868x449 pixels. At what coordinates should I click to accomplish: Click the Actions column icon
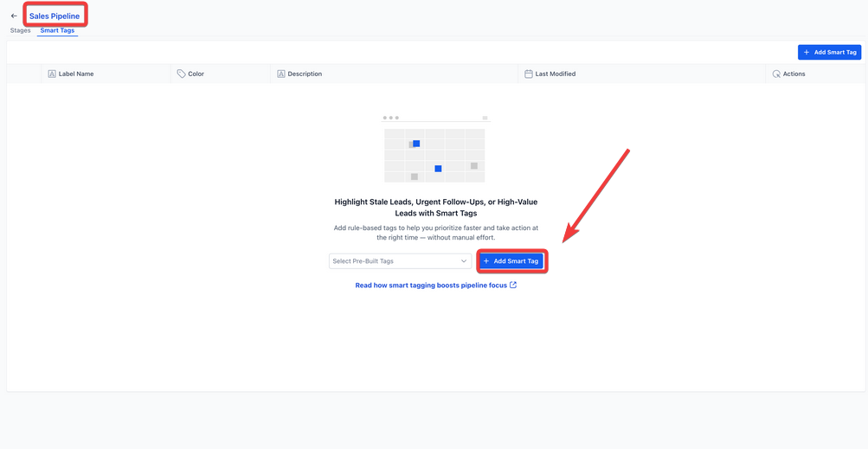[x=776, y=74]
